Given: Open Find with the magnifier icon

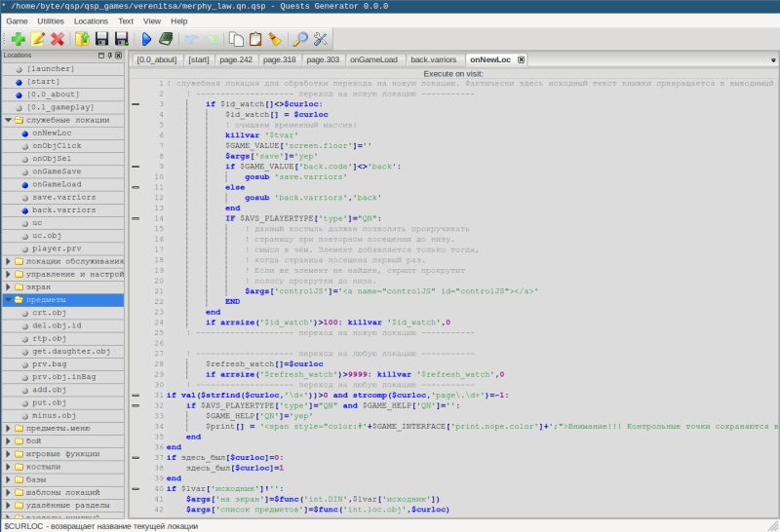Looking at the screenshot, I should [x=300, y=39].
